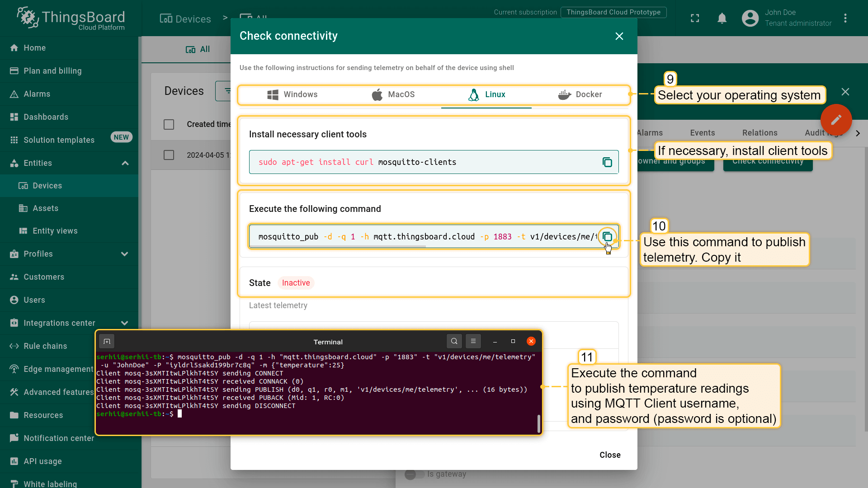This screenshot has width=868, height=488.
Task: Open the terminal search icon
Action: point(454,342)
